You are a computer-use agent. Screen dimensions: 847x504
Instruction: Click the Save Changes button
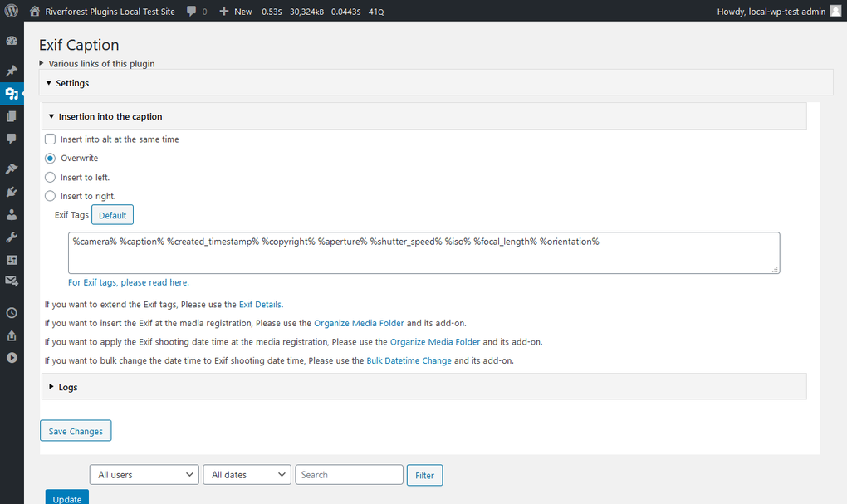click(x=76, y=430)
